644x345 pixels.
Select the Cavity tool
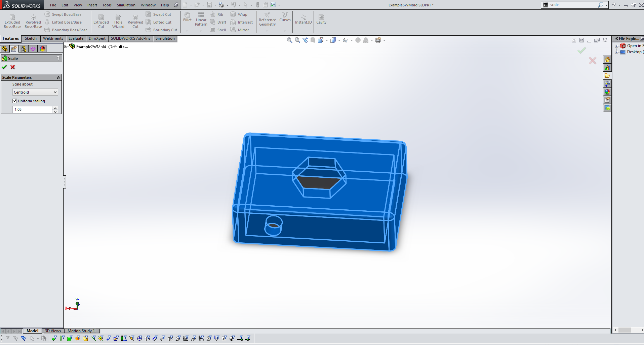321,19
